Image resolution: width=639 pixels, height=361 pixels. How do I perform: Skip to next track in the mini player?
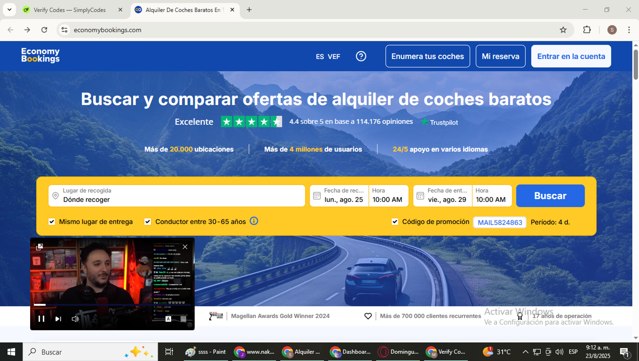[58, 319]
